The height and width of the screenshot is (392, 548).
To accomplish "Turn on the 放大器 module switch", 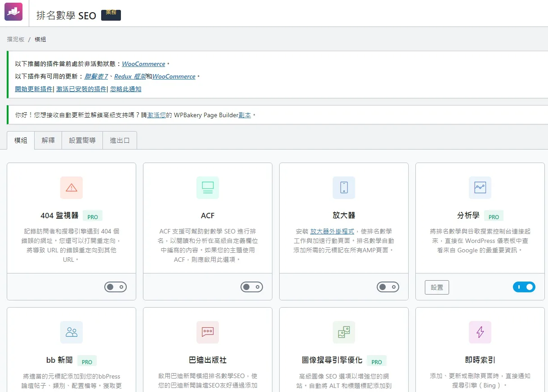I will pos(388,287).
